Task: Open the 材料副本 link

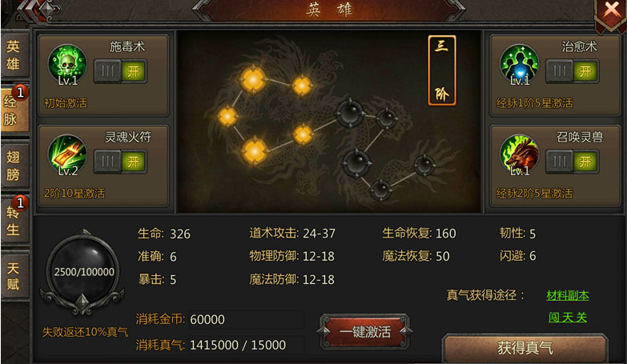Action: point(568,295)
